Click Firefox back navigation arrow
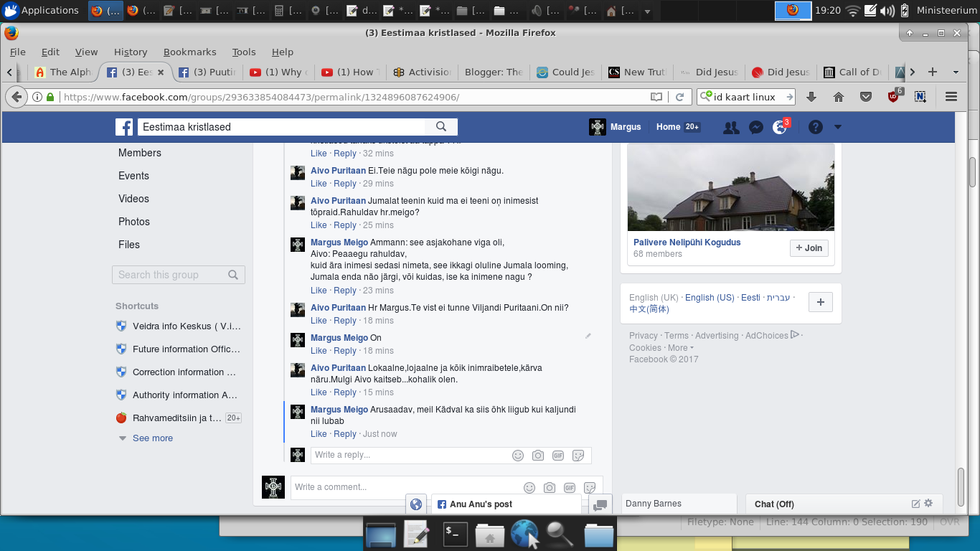Viewport: 980px width, 551px height. (17, 97)
